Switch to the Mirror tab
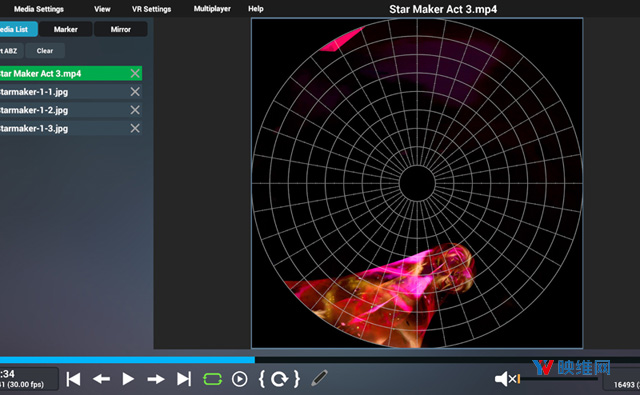Screen dimensions: 640x395 [x=120, y=29]
